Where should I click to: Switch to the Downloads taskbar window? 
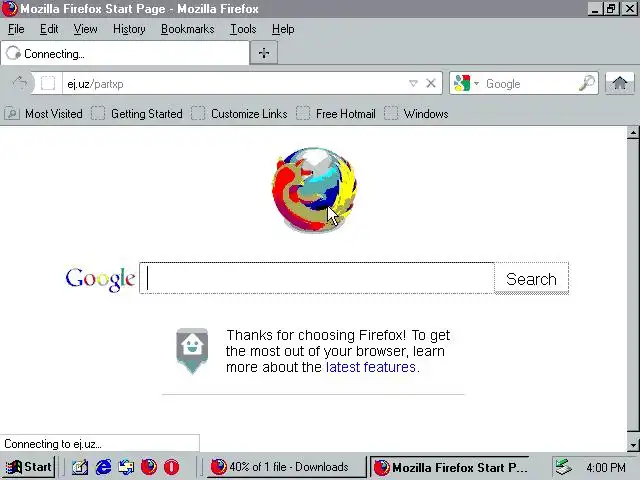point(287,467)
